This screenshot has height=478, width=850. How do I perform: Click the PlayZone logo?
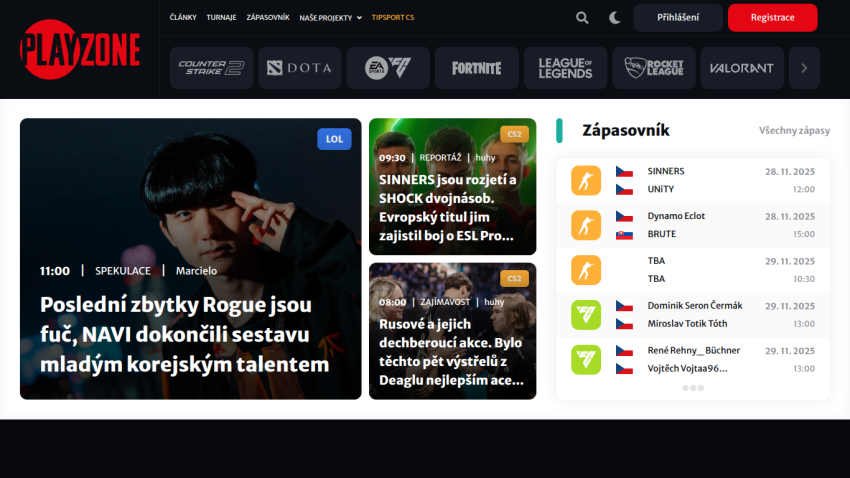(x=80, y=49)
